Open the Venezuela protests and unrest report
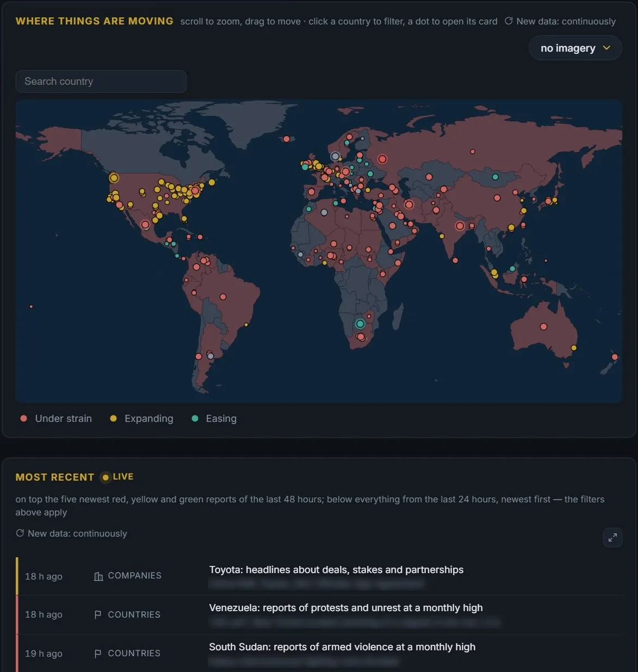Screen dimensions: 638x672 pos(346,608)
